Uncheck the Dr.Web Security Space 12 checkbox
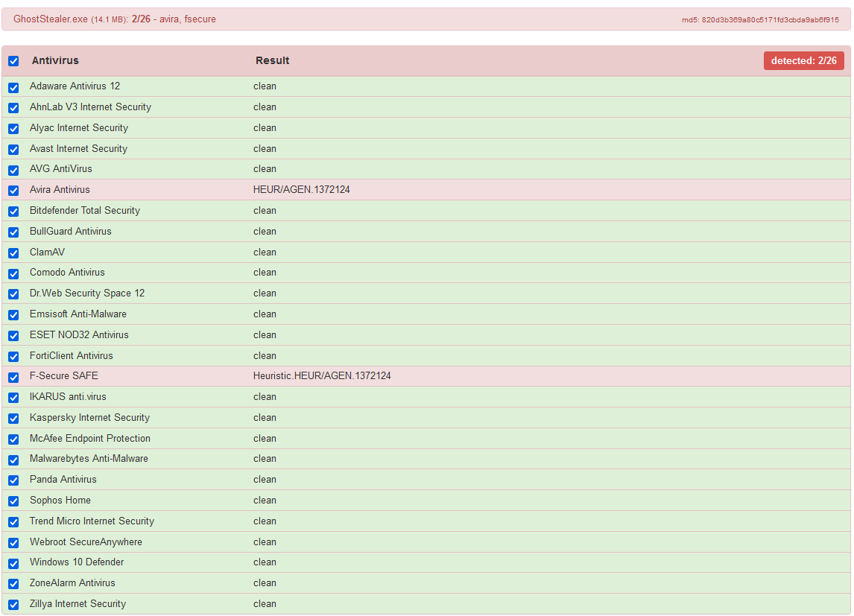Viewport: 854px width, 616px height. [x=13, y=294]
